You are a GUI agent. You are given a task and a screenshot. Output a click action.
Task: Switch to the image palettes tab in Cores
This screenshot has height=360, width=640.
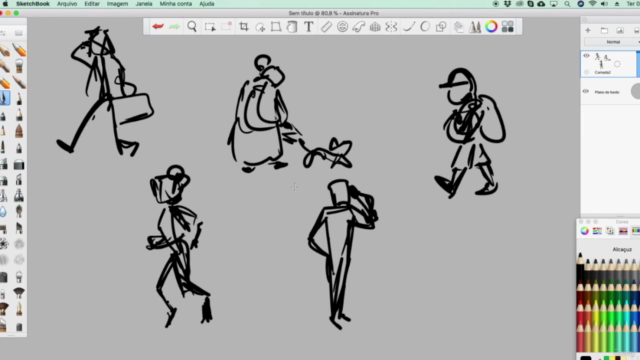(x=623, y=231)
